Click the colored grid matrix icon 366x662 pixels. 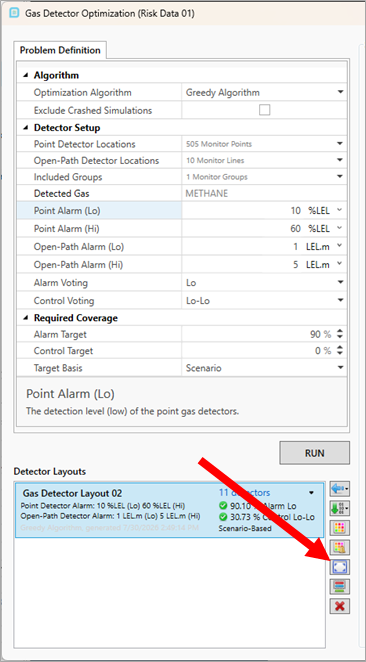pos(339,528)
